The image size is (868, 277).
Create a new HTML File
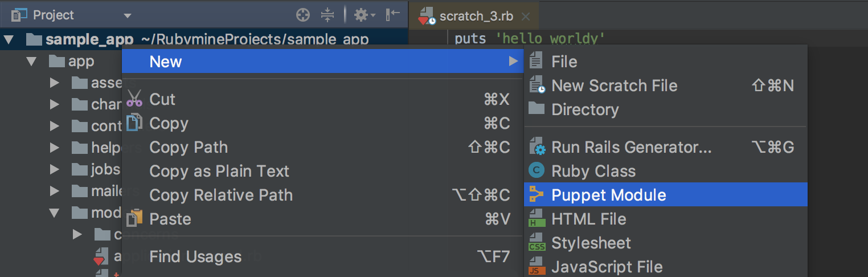pyautogui.click(x=666, y=219)
